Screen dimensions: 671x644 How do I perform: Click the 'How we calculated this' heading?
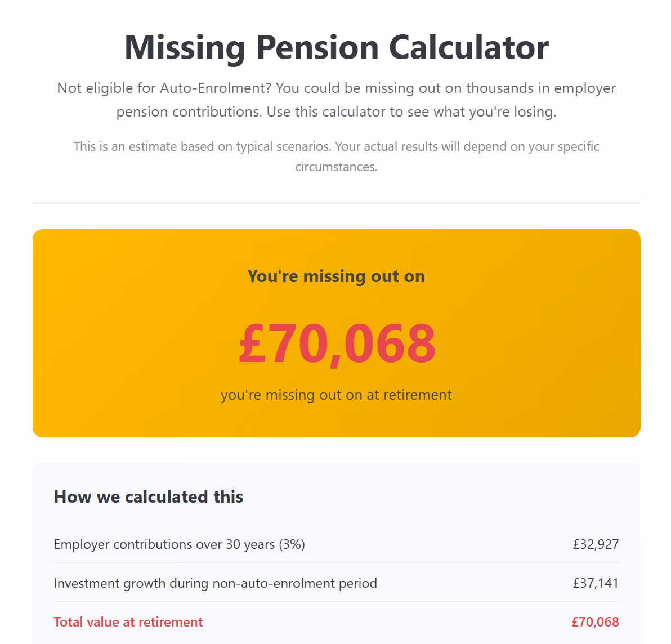pos(149,497)
